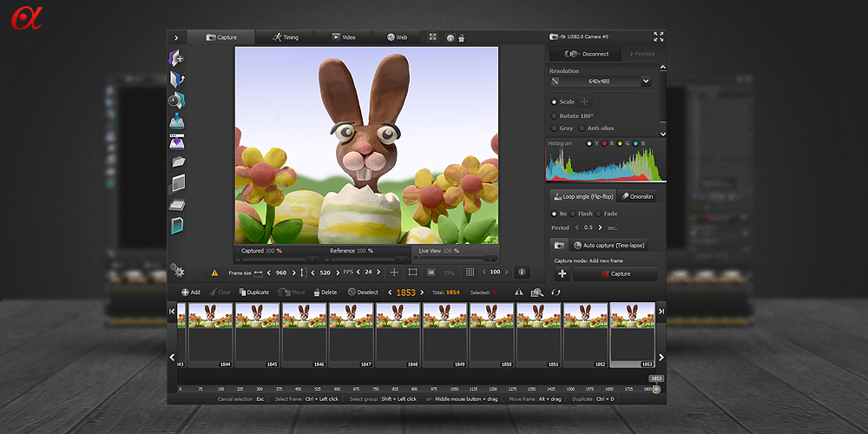
Task: Click the import tray icon with blue arrow
Action: [176, 121]
